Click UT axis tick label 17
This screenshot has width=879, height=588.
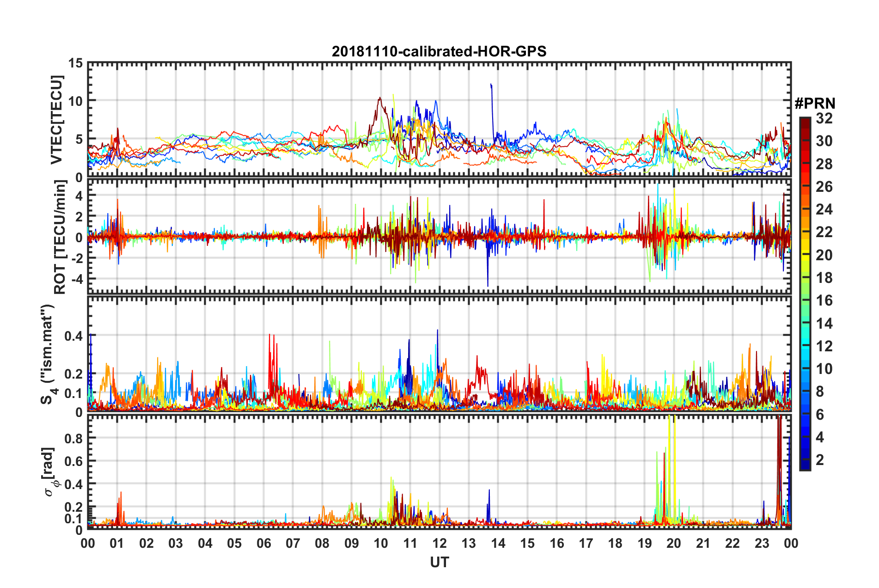pyautogui.click(x=586, y=543)
